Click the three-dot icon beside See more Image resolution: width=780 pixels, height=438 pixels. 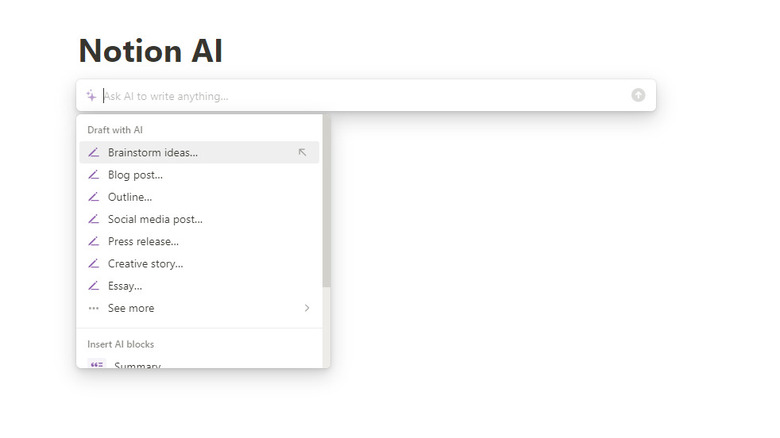point(94,308)
